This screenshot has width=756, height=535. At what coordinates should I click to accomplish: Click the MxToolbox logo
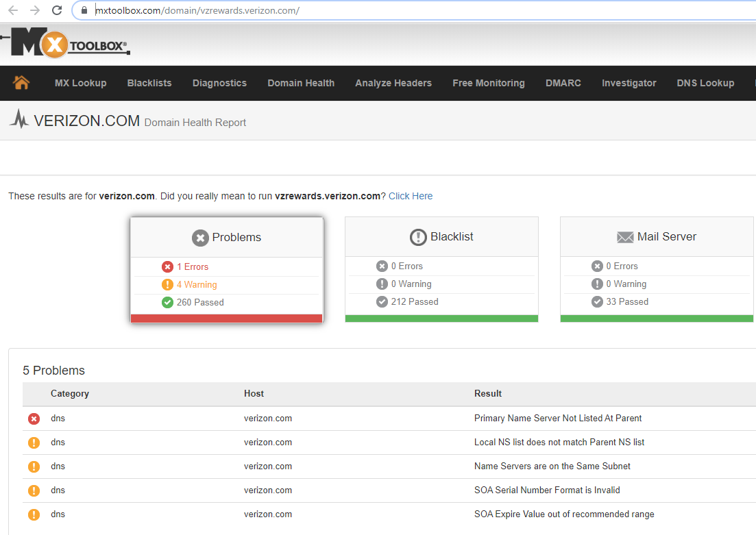coord(66,43)
